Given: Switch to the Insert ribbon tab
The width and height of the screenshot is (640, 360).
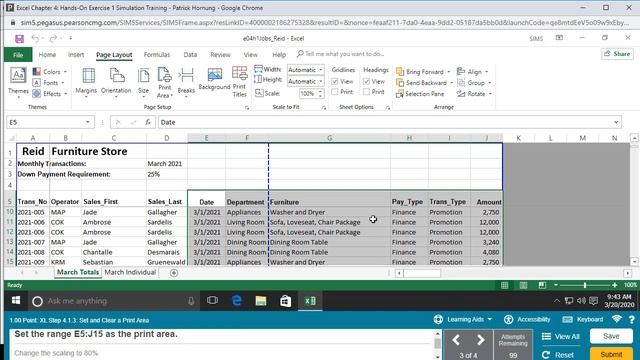Looking at the screenshot, I should coord(76,55).
